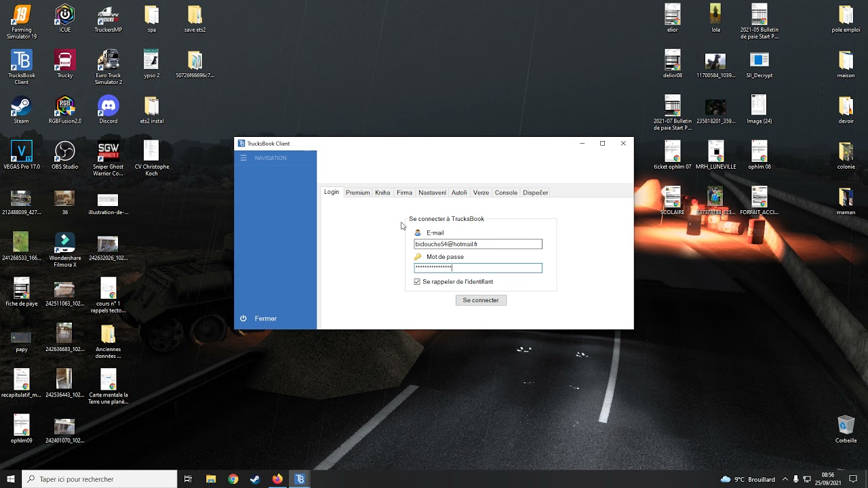The image size is (868, 488).
Task: Click the Fermer power icon
Action: tap(243, 319)
